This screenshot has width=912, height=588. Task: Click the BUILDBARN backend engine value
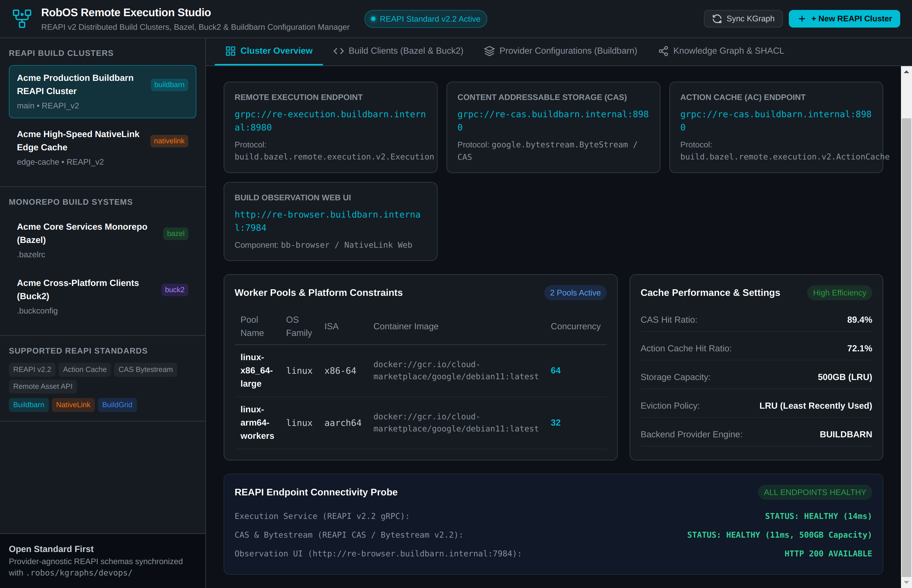click(x=845, y=434)
